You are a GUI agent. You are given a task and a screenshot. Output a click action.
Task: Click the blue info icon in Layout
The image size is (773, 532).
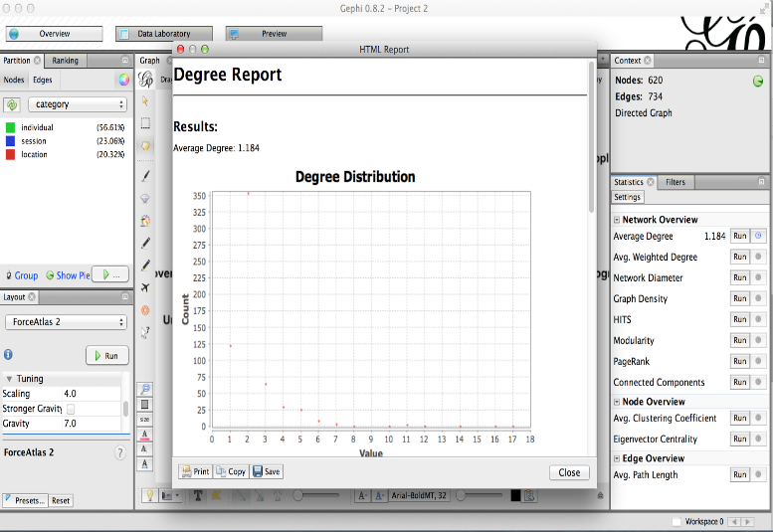click(8, 354)
